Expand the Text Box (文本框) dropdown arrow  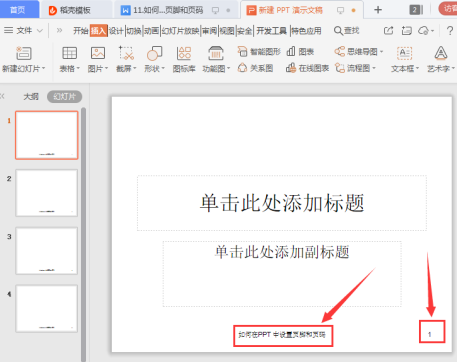(417, 69)
